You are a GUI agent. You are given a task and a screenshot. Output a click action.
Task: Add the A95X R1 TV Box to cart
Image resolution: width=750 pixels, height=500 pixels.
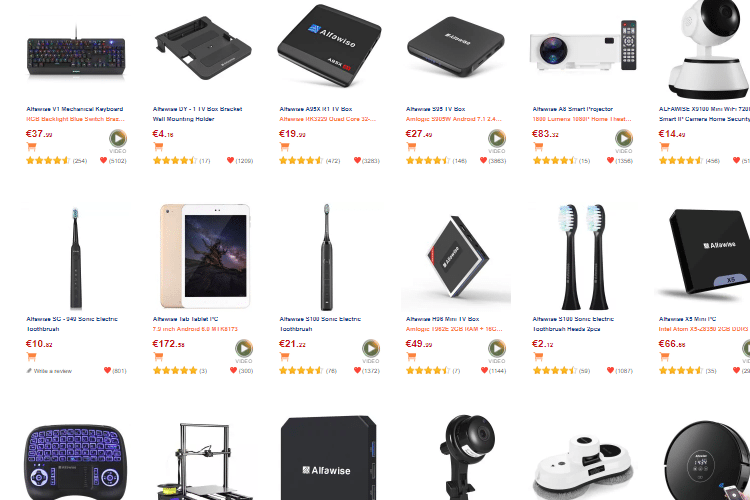click(x=285, y=146)
